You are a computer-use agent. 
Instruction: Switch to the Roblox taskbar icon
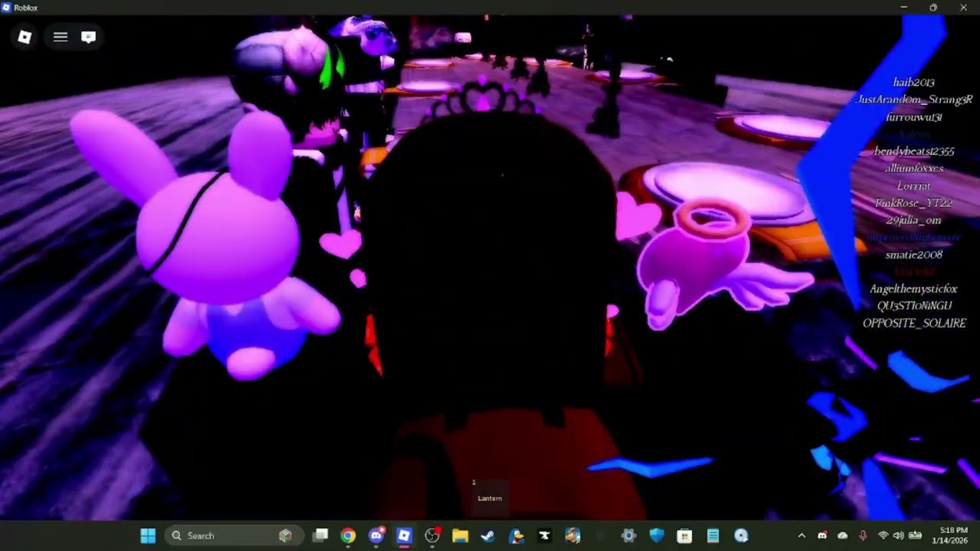click(x=404, y=536)
